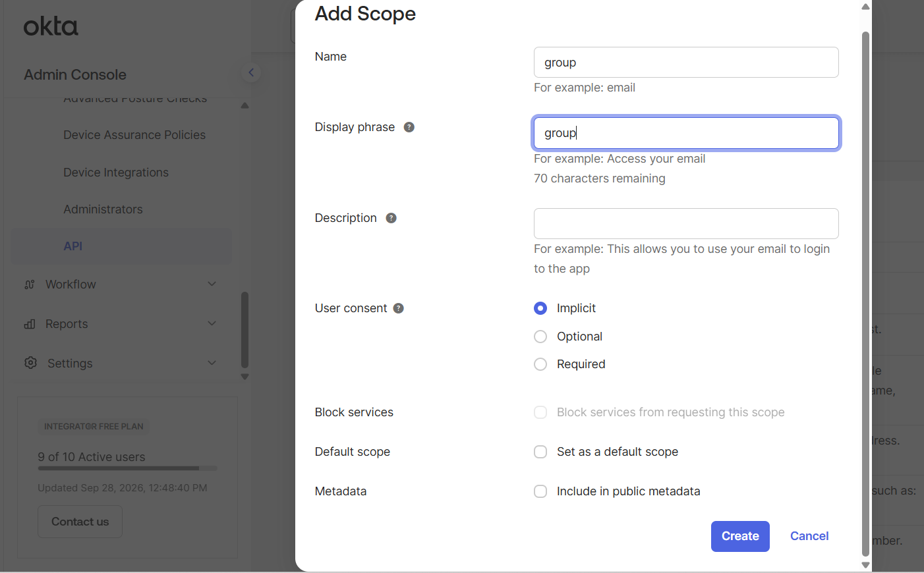Click the Okta logo

[x=51, y=26]
